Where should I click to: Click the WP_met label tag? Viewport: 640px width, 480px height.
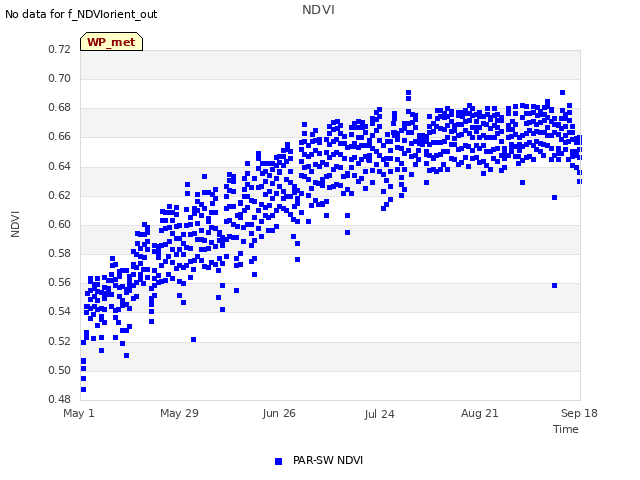click(x=111, y=42)
